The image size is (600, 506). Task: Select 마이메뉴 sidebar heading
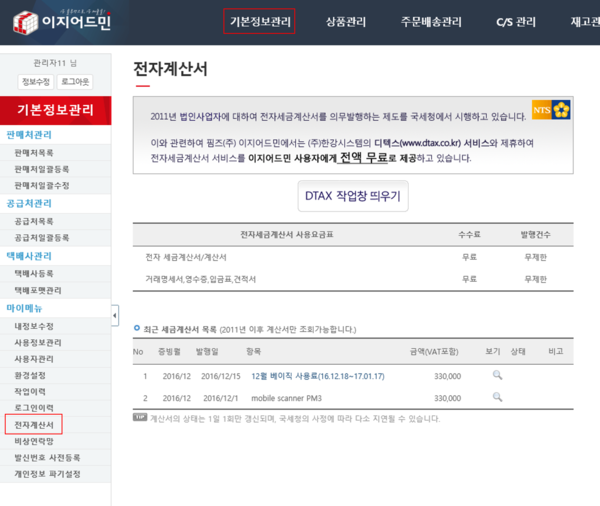point(24,308)
